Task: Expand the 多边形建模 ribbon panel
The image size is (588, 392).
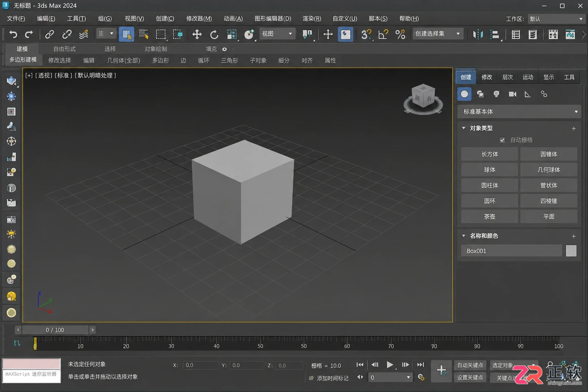Action: 23,60
